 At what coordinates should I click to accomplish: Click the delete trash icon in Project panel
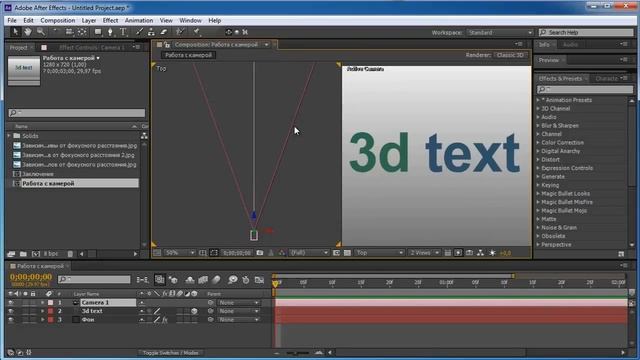point(70,254)
